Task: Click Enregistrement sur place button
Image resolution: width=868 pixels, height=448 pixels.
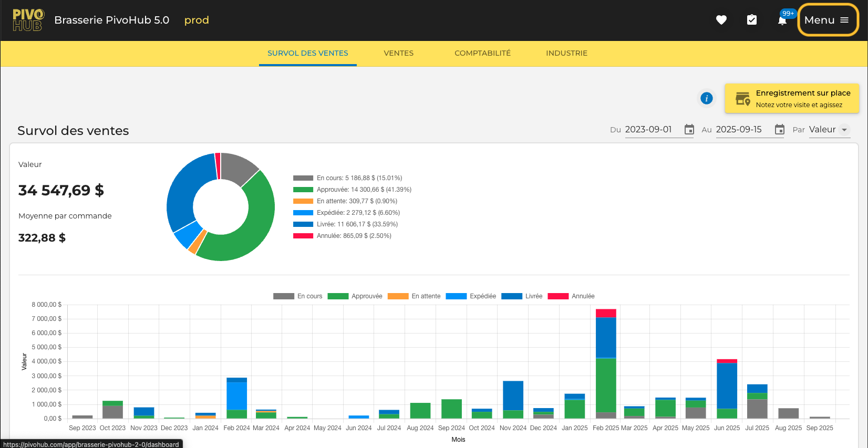Action: point(792,98)
